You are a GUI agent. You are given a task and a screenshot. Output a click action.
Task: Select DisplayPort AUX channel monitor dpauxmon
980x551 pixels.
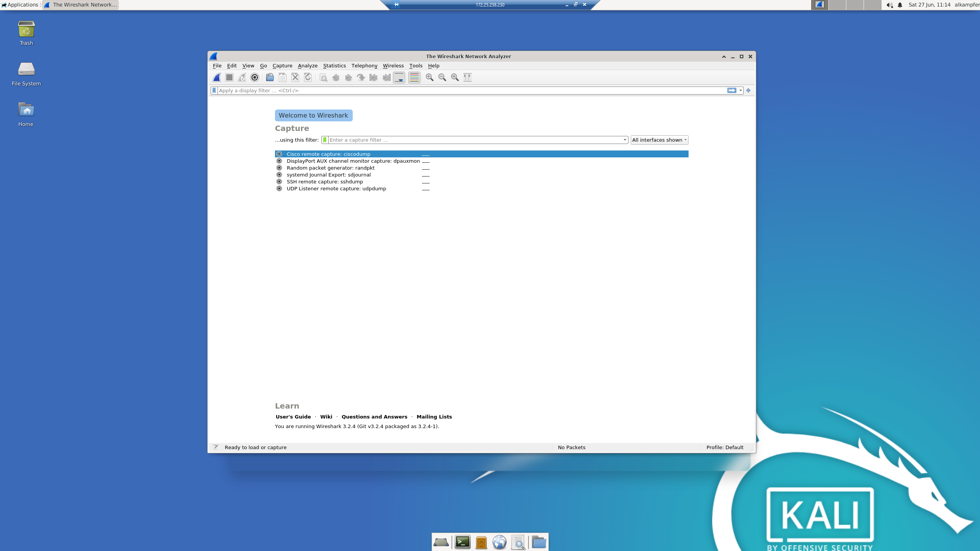pos(481,161)
